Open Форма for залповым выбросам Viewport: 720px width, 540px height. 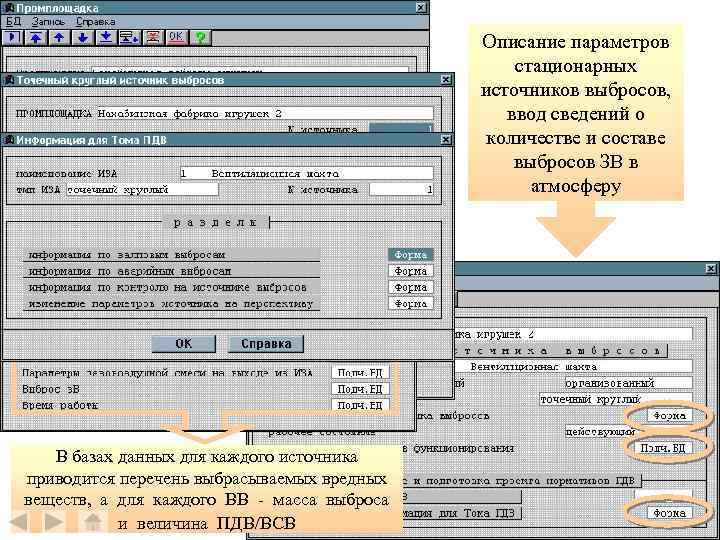tap(411, 255)
